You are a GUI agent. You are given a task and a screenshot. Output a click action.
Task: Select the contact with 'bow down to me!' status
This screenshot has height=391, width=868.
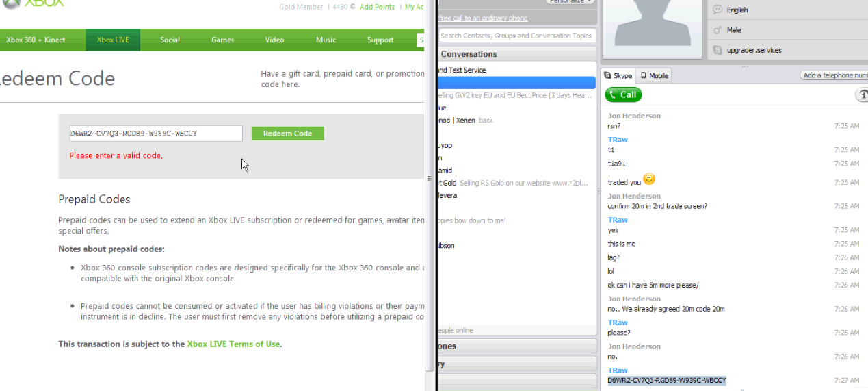coord(516,220)
